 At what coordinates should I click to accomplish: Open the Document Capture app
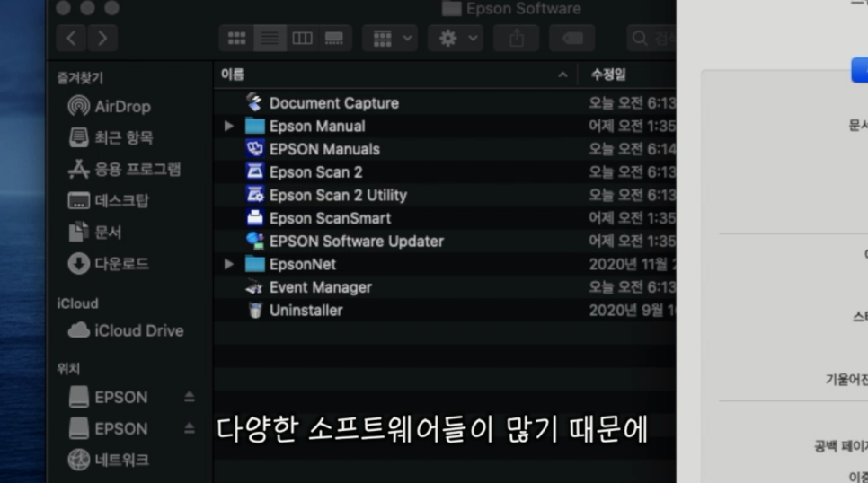tap(332, 103)
